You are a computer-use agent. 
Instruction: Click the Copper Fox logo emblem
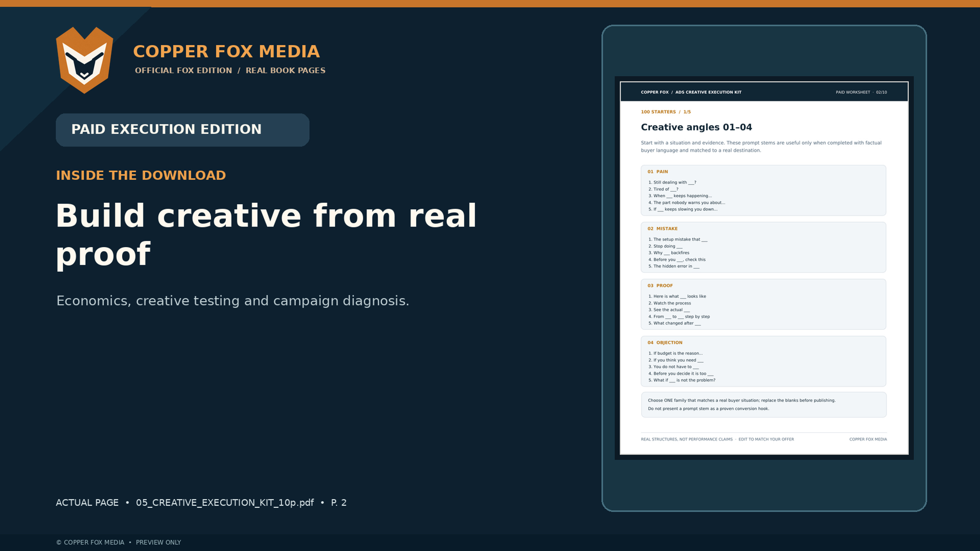[x=85, y=60]
